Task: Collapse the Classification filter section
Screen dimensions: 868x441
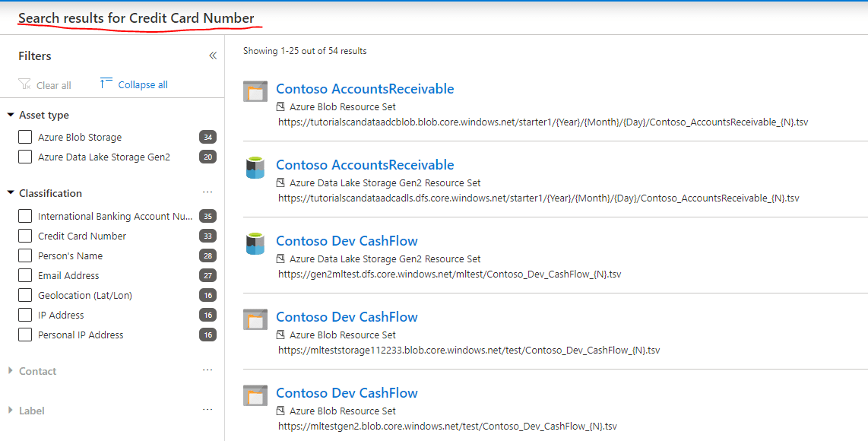Action: 11,193
